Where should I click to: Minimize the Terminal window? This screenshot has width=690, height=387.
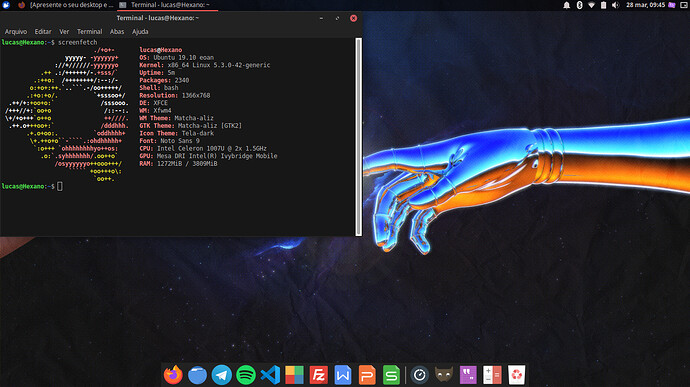click(321, 18)
